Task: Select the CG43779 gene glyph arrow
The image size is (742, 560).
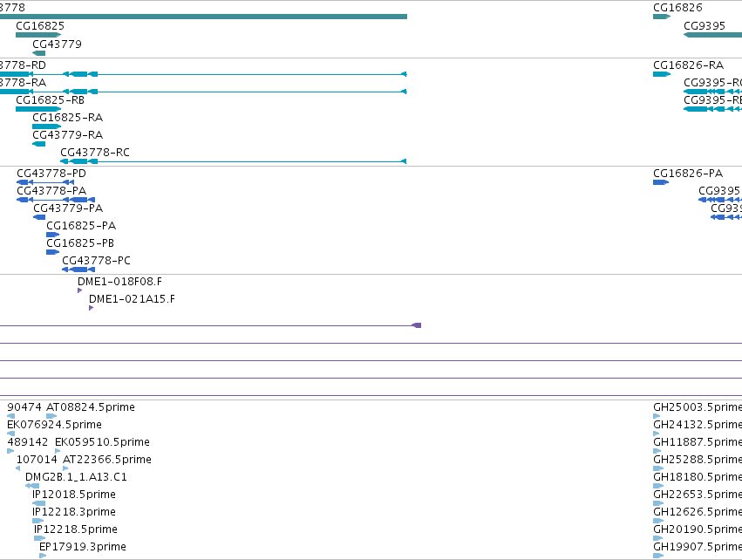Action: pyautogui.click(x=39, y=53)
